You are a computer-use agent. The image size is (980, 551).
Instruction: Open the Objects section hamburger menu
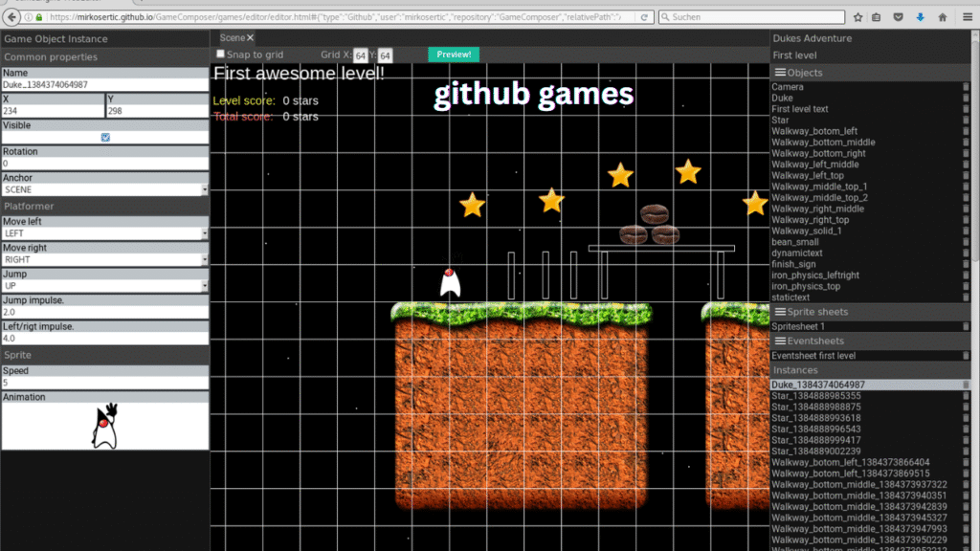(x=780, y=73)
